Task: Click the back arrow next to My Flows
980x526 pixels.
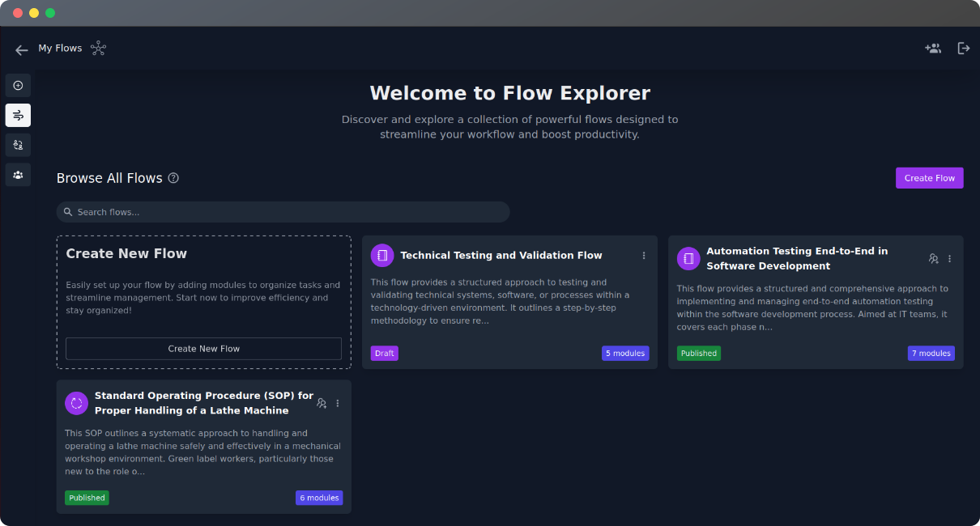Action: click(21, 49)
